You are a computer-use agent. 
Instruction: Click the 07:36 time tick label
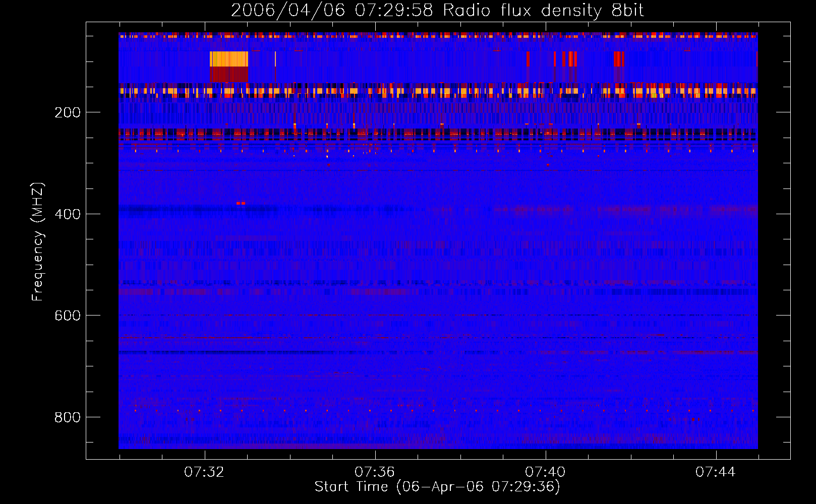[375, 472]
